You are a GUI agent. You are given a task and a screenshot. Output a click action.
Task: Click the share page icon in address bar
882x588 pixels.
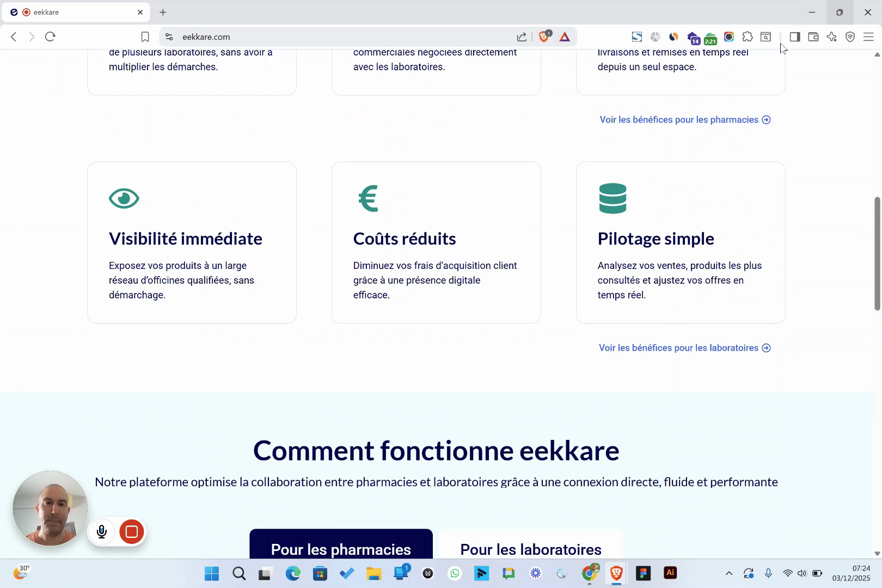[522, 36]
